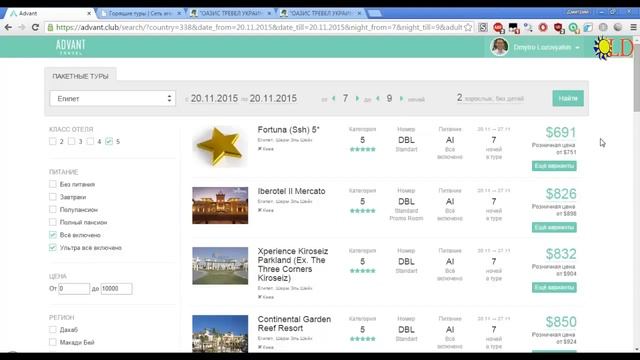Click the maximum price field showing 10000

(x=116, y=289)
